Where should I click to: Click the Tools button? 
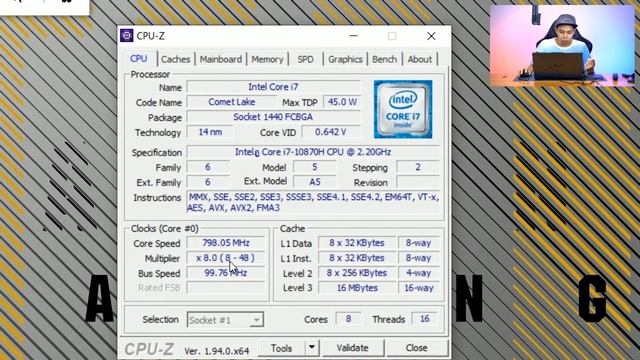click(x=281, y=348)
